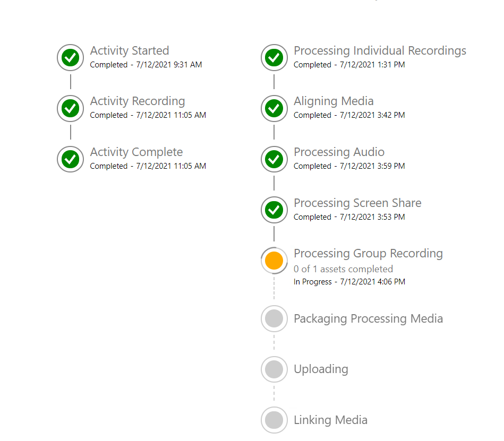The width and height of the screenshot is (504, 441).
Task: Select the Packaging Processing Media step label
Action: (369, 319)
